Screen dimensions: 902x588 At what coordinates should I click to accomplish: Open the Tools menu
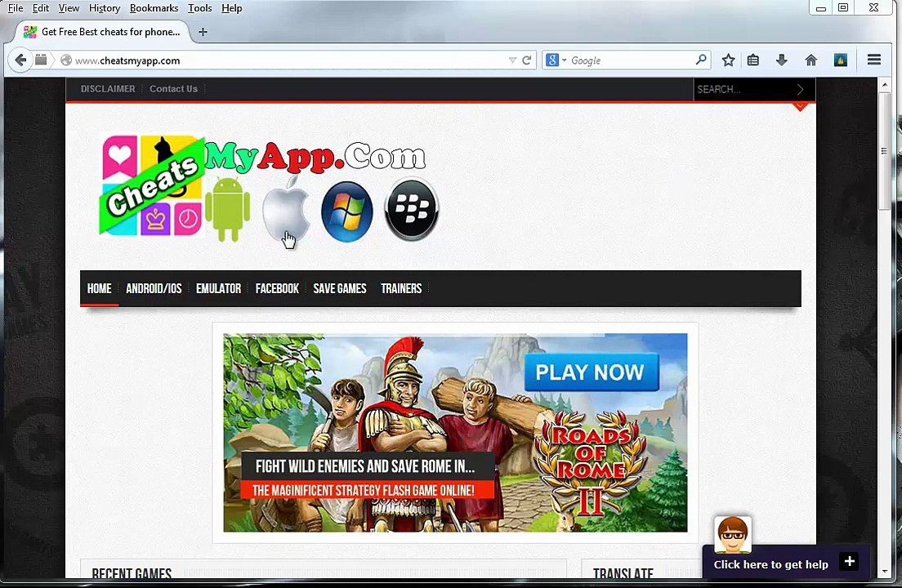click(199, 8)
